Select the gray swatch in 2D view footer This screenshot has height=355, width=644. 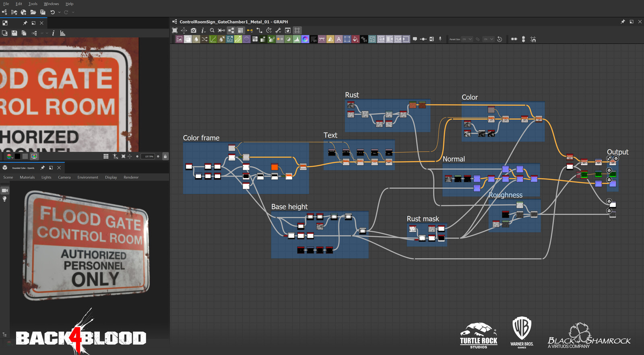(25, 156)
